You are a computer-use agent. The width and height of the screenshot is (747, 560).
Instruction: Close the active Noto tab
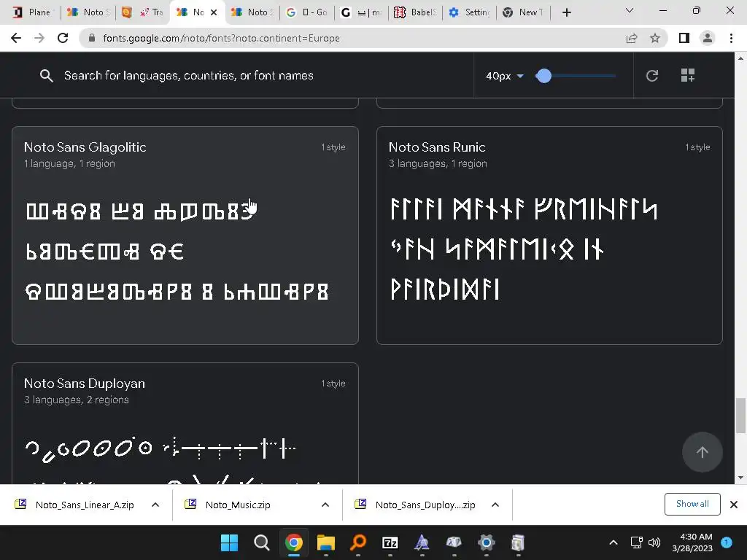point(214,12)
